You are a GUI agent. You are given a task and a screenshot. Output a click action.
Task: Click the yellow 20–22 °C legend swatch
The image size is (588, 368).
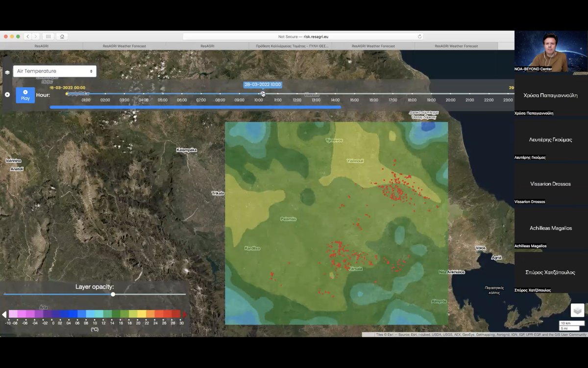(x=142, y=315)
